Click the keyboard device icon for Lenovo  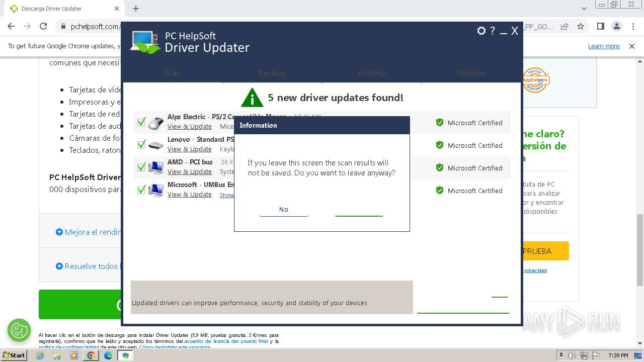pyautogui.click(x=156, y=145)
